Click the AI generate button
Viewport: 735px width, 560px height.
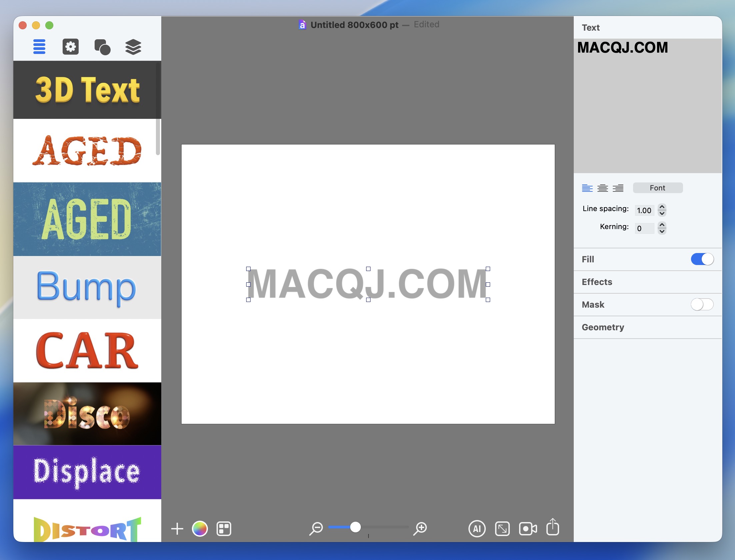pyautogui.click(x=477, y=529)
